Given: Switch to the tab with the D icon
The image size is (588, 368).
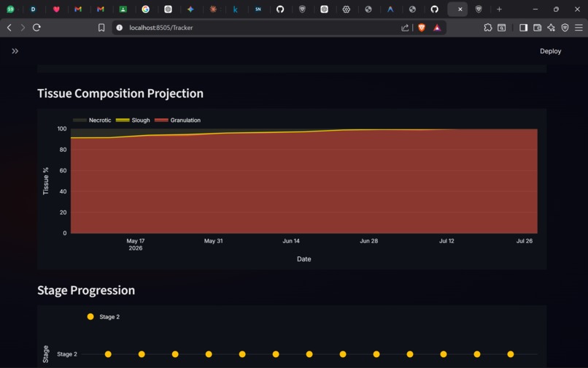Looking at the screenshot, I should (x=33, y=9).
